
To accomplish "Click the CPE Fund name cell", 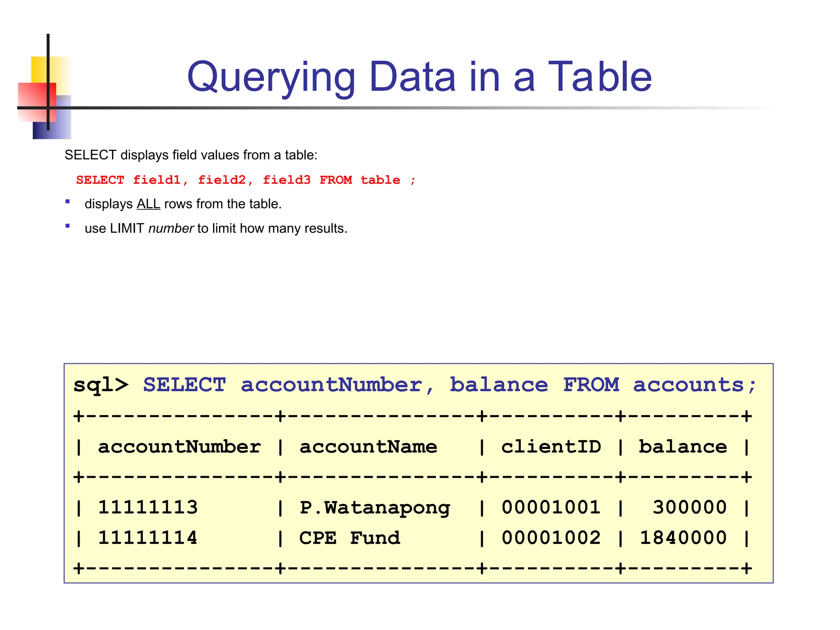I will 349,538.
